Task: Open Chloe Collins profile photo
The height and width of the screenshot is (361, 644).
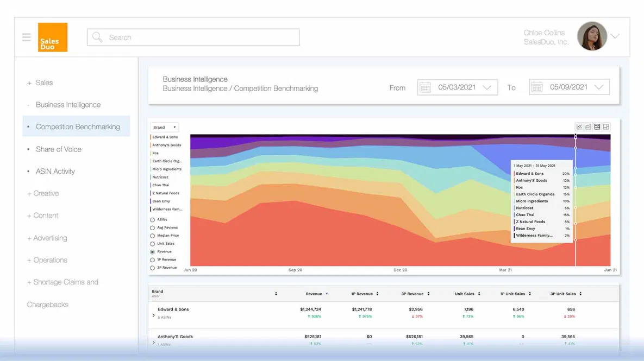Action: click(x=592, y=36)
